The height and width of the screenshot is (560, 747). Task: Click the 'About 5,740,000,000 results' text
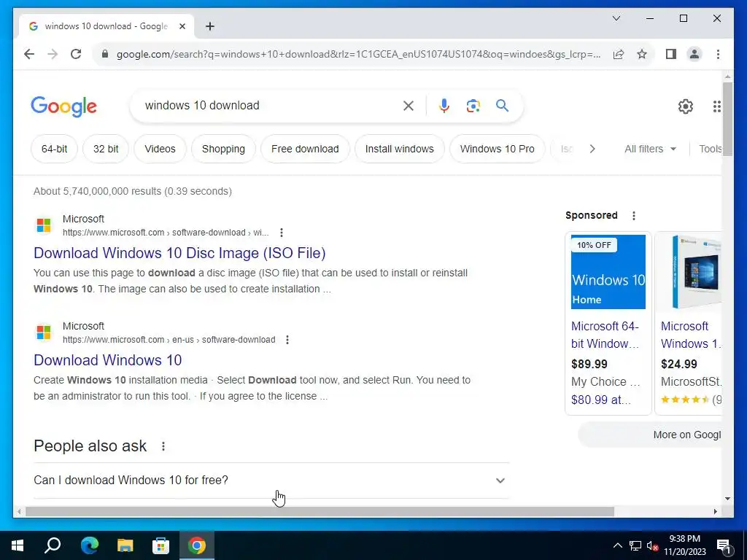[133, 192]
